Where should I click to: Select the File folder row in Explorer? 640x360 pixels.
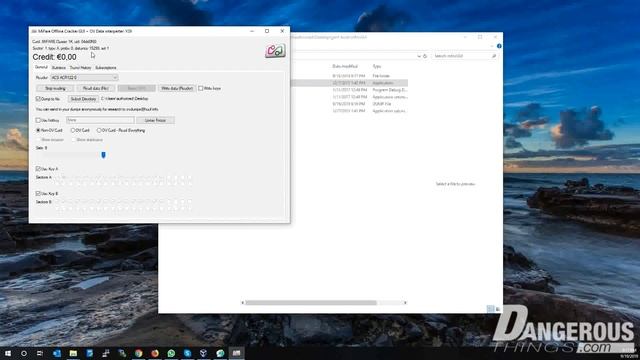pyautogui.click(x=349, y=76)
